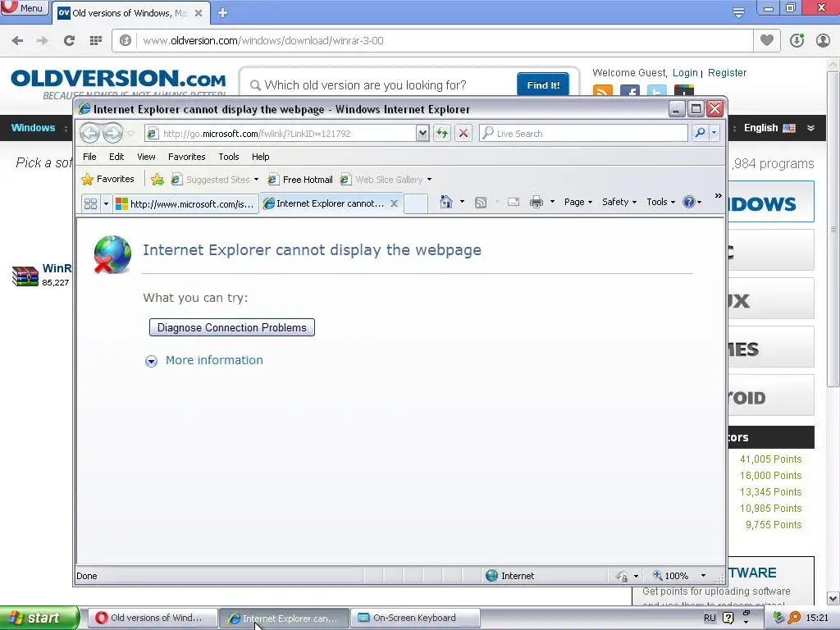Screen dimensions: 840x630
Task: Open the search provider dropdown arrow
Action: coord(714,133)
